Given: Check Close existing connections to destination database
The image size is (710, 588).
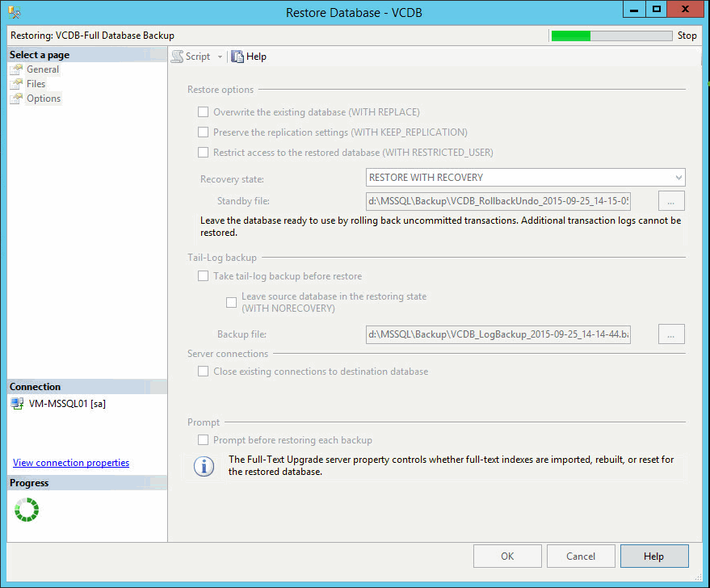Looking at the screenshot, I should pos(204,372).
